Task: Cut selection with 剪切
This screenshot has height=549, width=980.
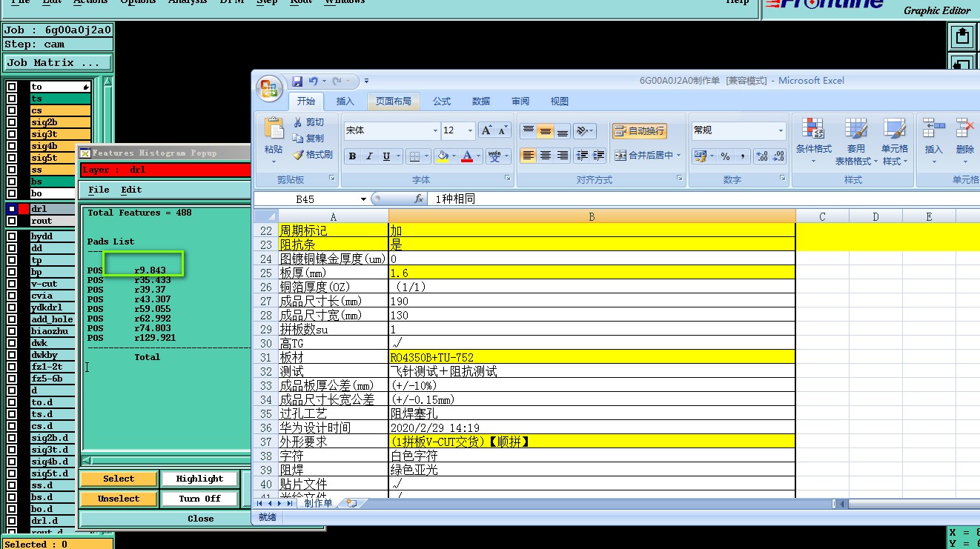Action: click(308, 122)
